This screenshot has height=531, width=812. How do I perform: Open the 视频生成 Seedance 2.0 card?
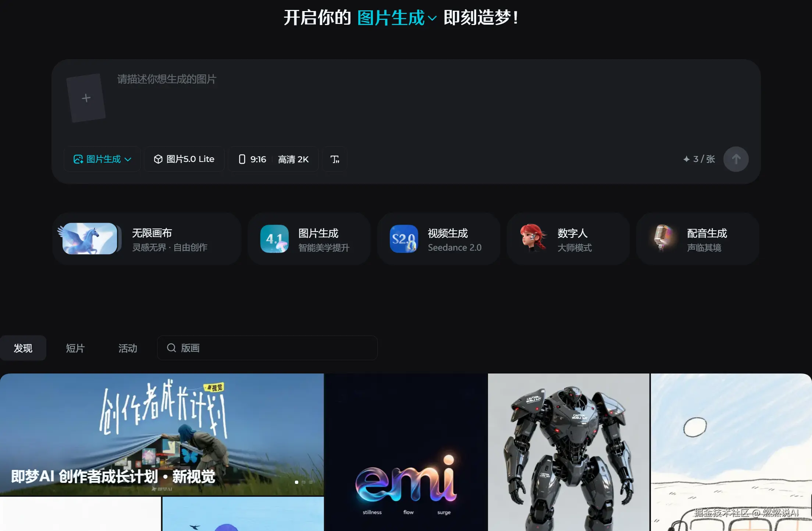[438, 239]
